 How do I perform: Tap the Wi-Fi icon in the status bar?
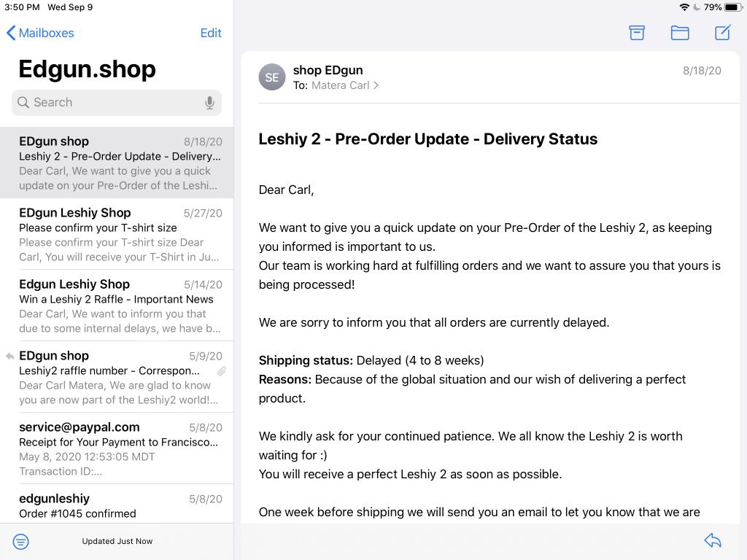(x=684, y=7)
